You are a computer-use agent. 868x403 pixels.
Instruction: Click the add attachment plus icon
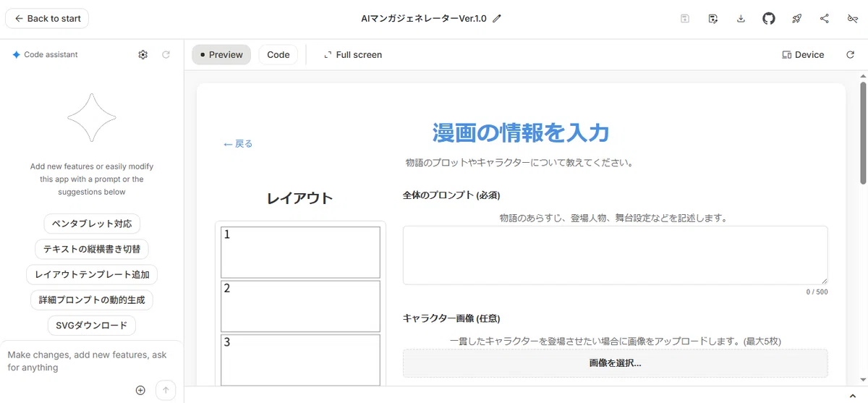tap(140, 390)
